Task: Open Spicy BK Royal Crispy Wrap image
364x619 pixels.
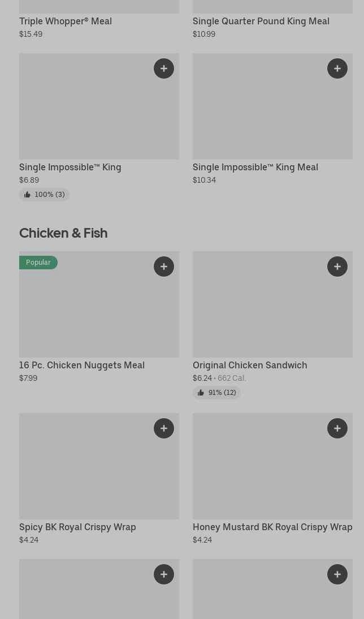Action: [x=90, y=470]
